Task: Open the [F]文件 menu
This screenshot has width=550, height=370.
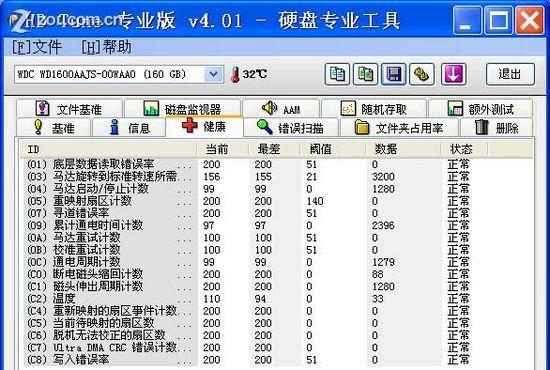Action: [37, 47]
